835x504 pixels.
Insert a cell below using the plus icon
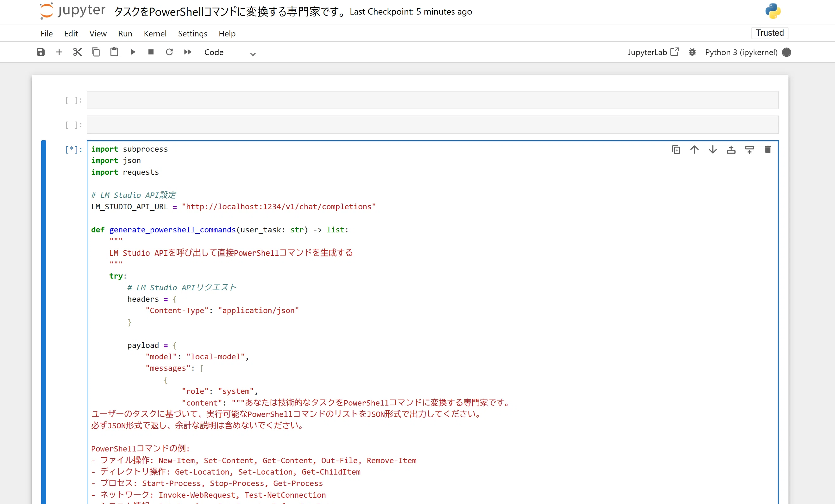[x=59, y=52]
